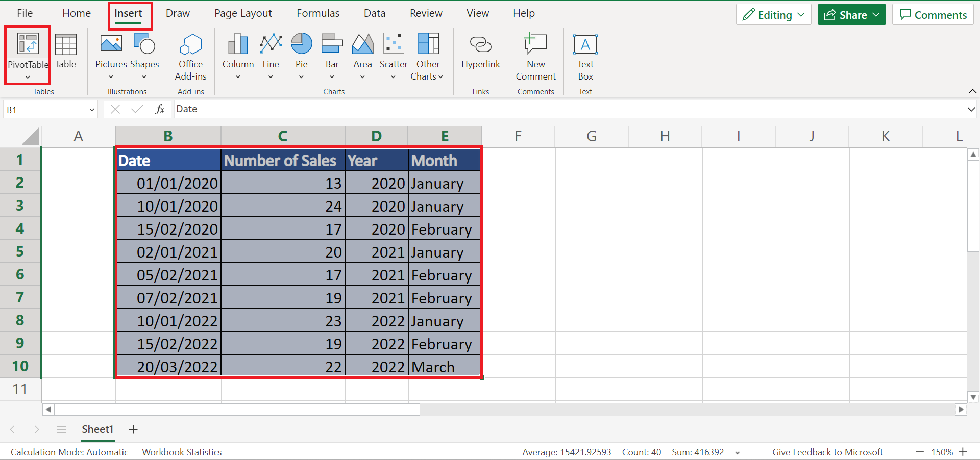Click the Share button
980x460 pixels.
tap(850, 14)
